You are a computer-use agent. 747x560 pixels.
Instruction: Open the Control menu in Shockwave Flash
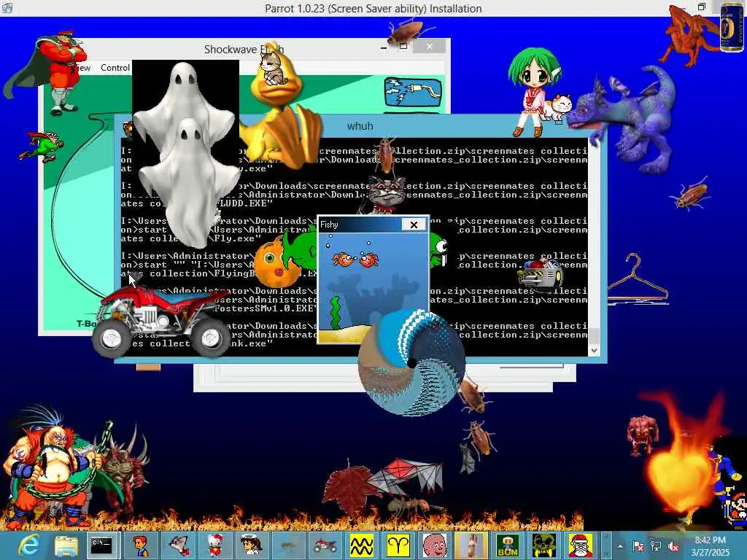(x=115, y=68)
